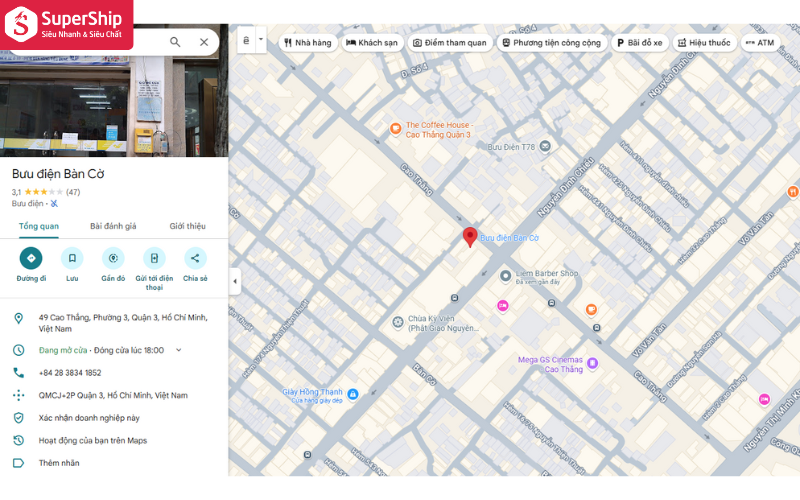Click Xác nhận doanh nghiệp này

pyautogui.click(x=89, y=418)
